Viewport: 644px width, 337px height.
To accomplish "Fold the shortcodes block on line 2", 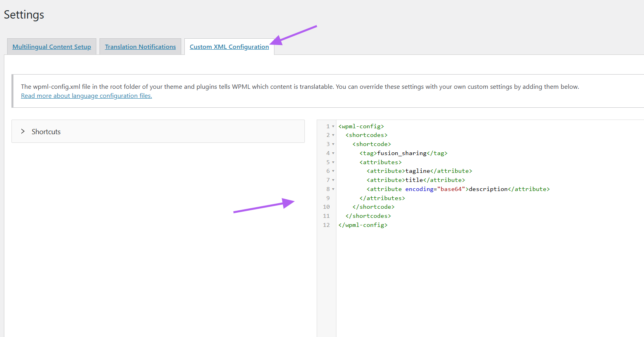I will click(333, 135).
